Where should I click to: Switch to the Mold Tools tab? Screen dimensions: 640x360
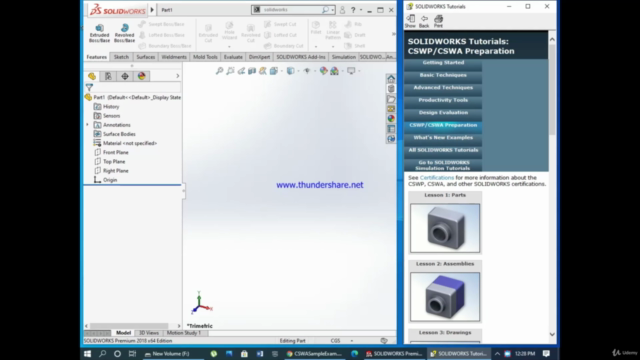(205, 57)
